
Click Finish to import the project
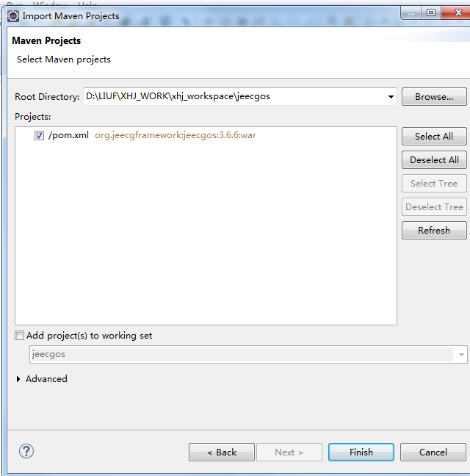click(x=361, y=452)
